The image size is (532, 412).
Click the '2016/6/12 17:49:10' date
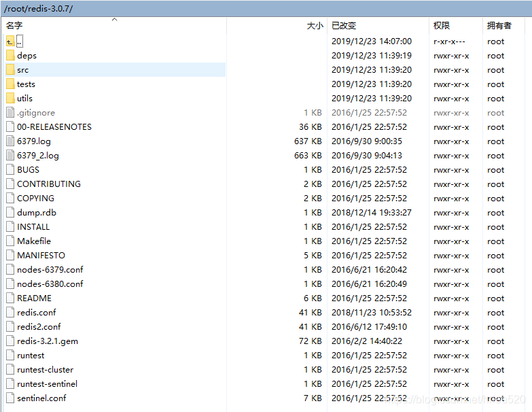(369, 326)
